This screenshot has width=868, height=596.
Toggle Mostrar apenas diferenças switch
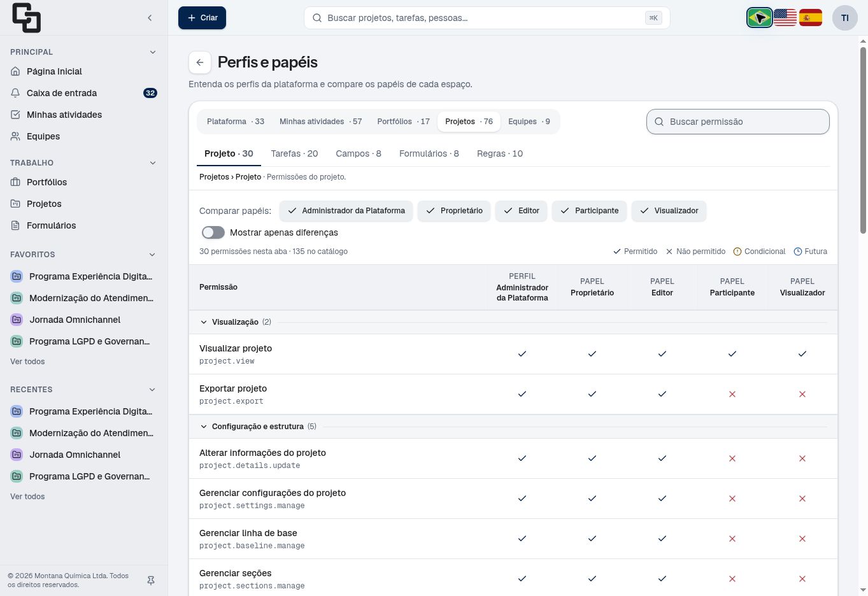coord(213,232)
